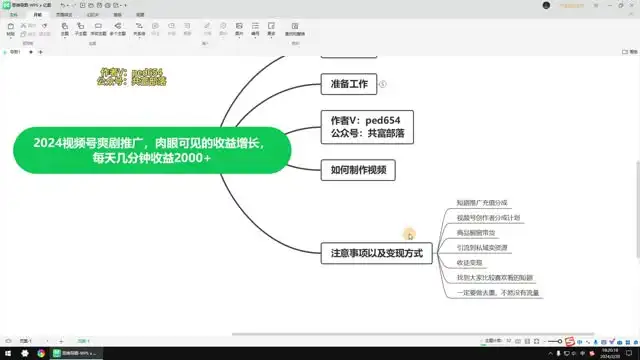Screen dimensions: 640x360
Task: Open the Windows Start menu
Action: (x=8, y=353)
